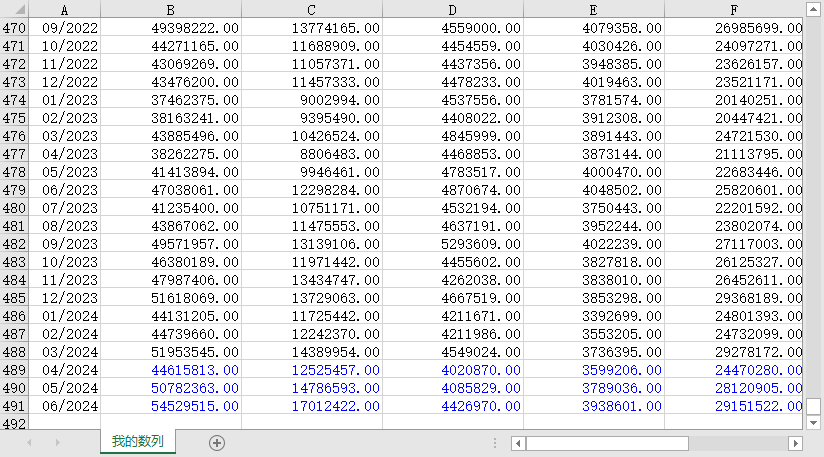Add a new sheet with plus icon

pyautogui.click(x=217, y=443)
